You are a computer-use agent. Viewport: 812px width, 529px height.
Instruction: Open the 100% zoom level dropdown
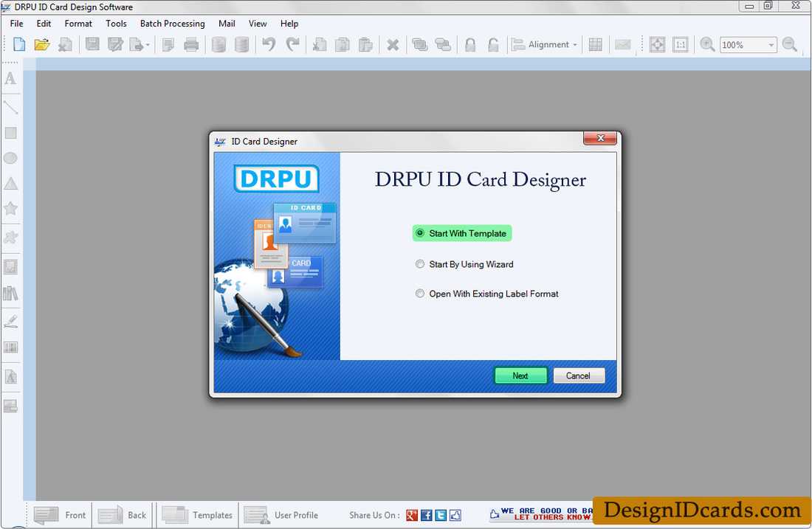771,45
